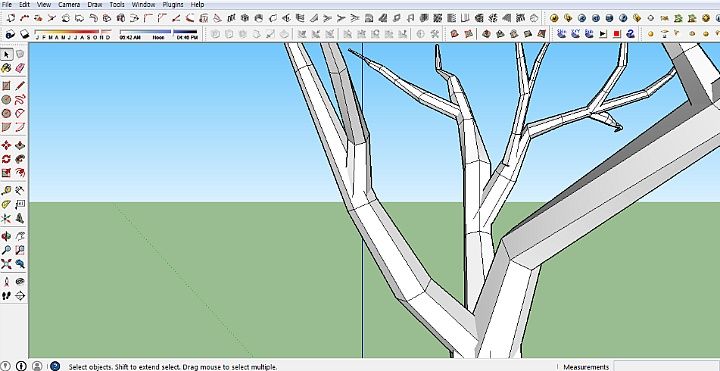Pick the Offset tool
The height and width of the screenshot is (371, 720).
pos(20,173)
